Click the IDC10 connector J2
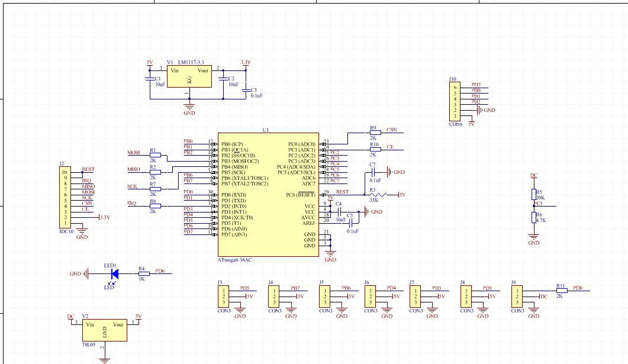This screenshot has width=628, height=364. pos(65,198)
